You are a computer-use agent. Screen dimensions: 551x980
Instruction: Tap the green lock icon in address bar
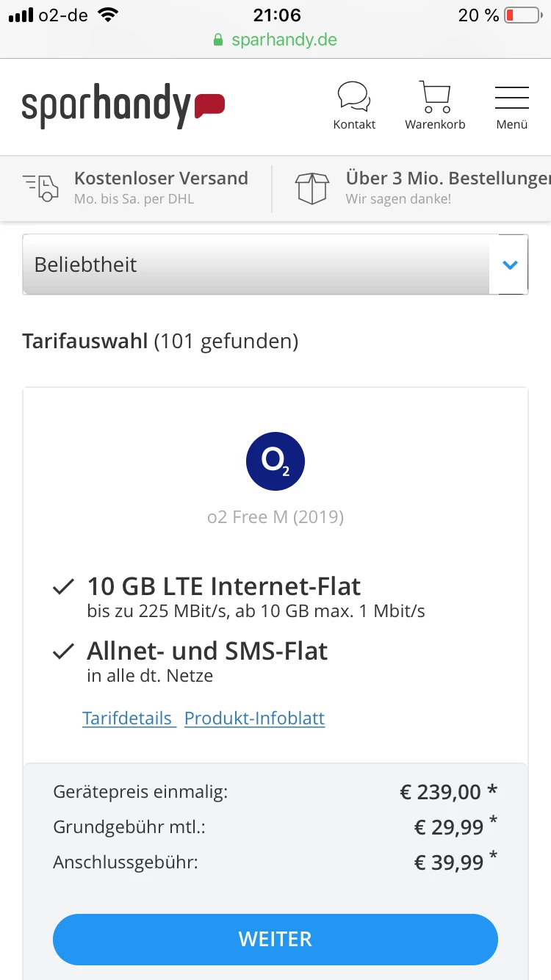[218, 40]
